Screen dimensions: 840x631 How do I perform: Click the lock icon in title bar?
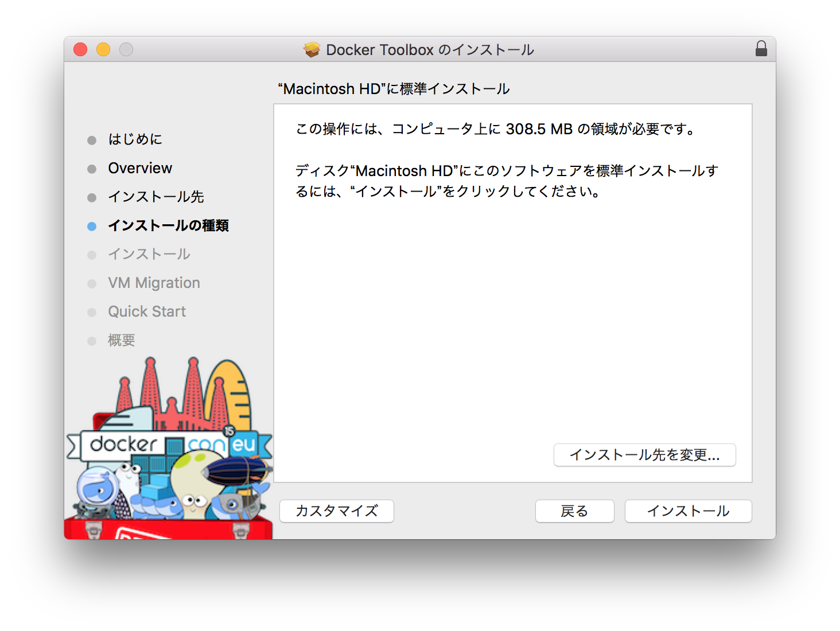[x=761, y=49]
